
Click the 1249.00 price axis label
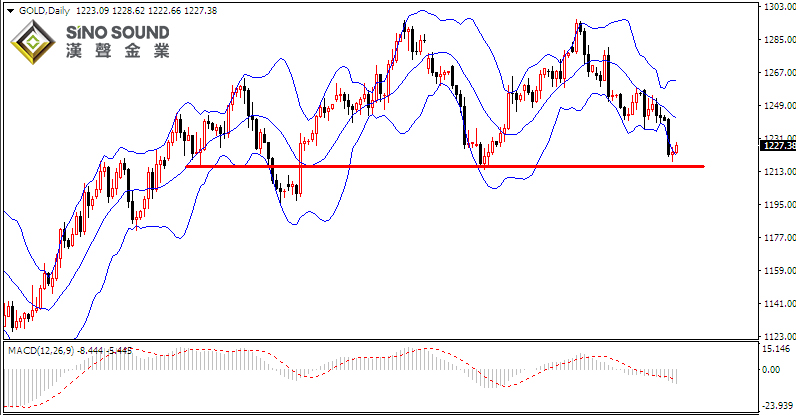click(x=779, y=106)
